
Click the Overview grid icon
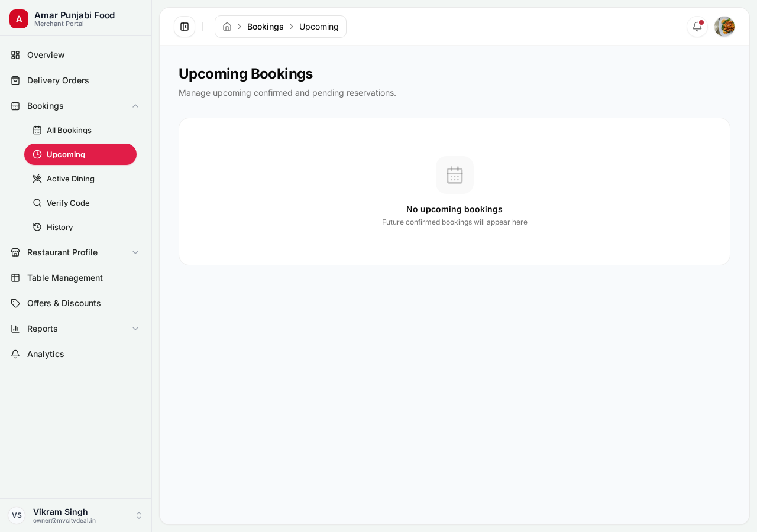15,55
